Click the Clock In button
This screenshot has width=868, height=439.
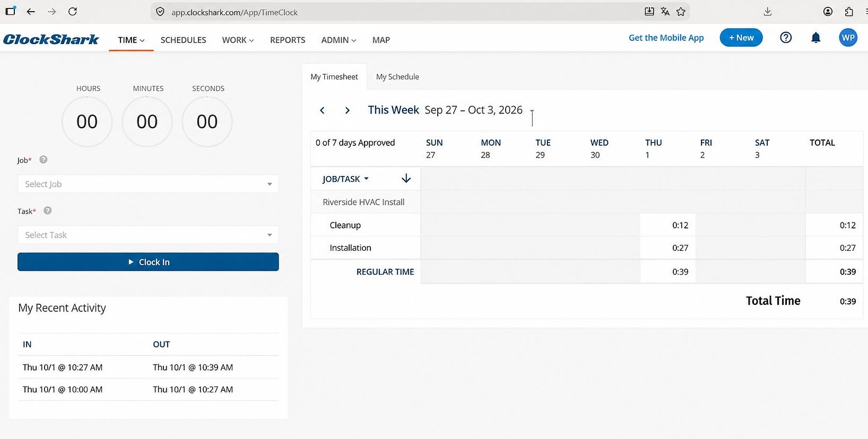pos(148,262)
